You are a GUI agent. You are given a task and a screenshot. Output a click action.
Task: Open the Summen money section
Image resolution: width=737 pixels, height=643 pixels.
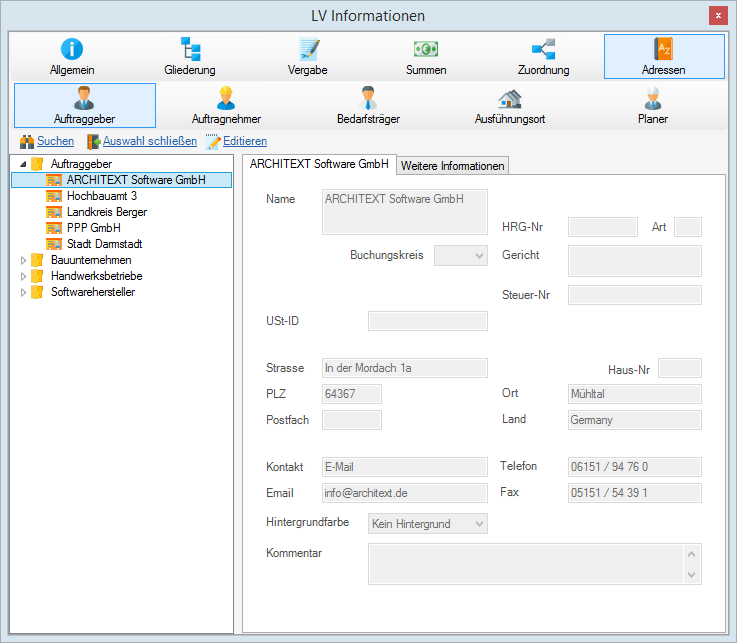tap(426, 56)
